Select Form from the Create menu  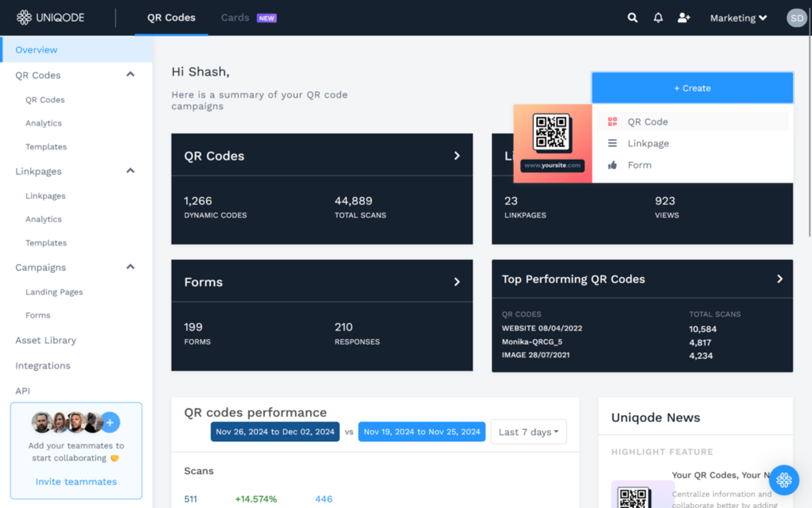click(693, 165)
